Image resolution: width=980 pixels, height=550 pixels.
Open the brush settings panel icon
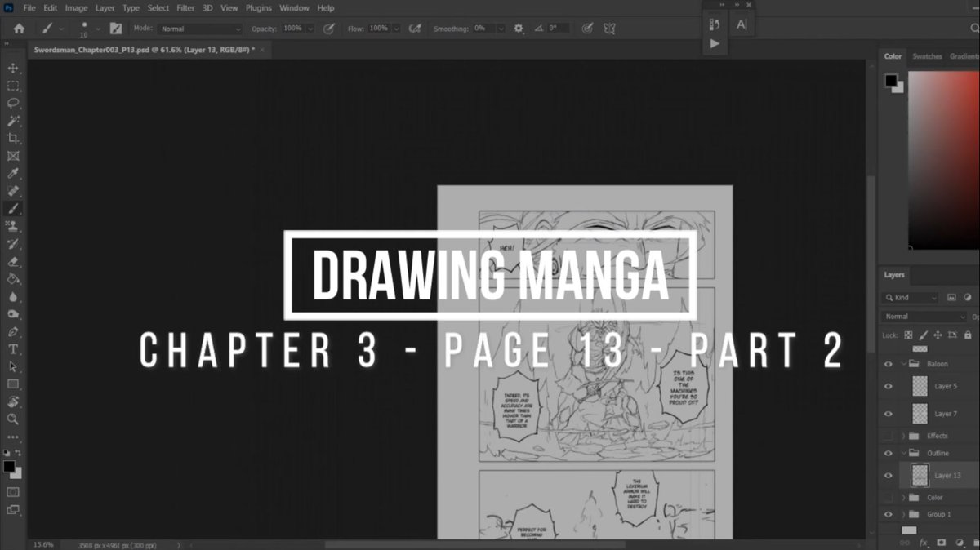[116, 28]
